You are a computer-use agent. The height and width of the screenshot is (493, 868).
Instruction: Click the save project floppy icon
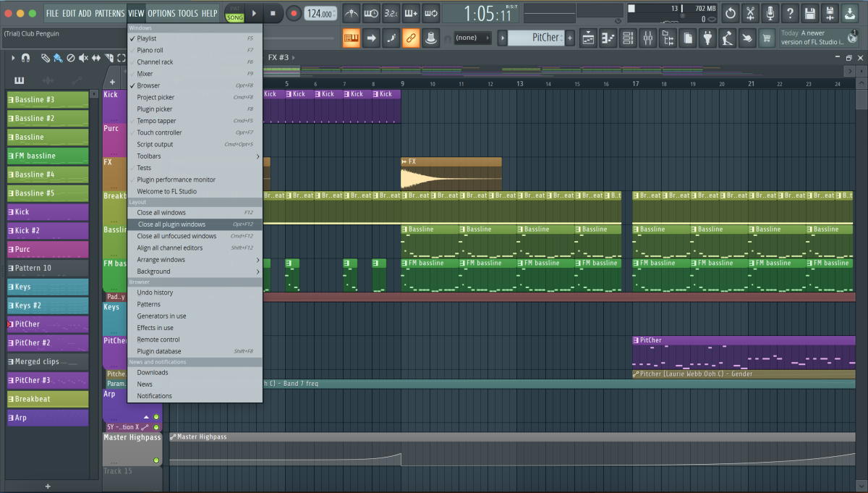(x=809, y=13)
